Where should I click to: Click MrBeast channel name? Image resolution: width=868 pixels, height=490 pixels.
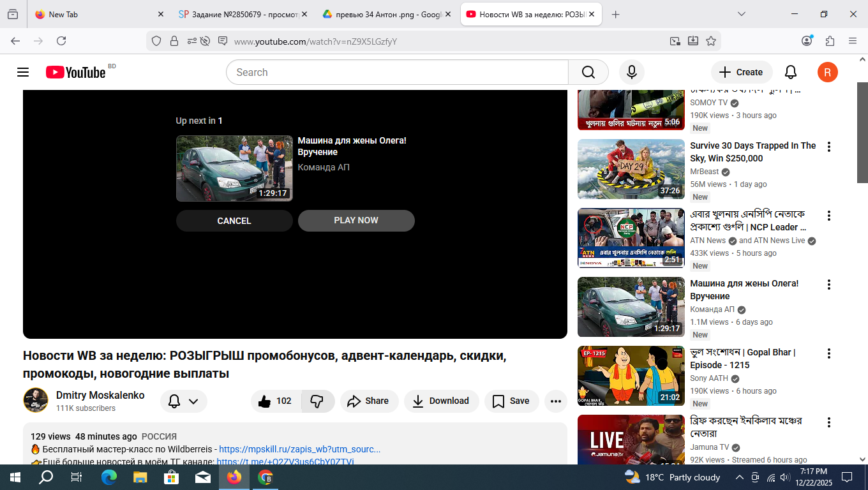[x=705, y=172]
